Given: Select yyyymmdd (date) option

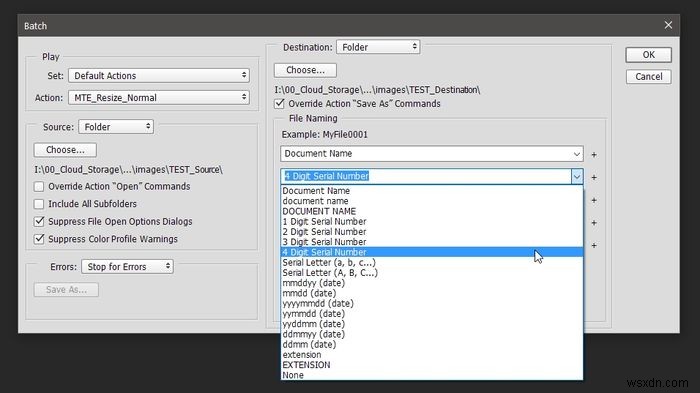Looking at the screenshot, I should click(432, 304).
